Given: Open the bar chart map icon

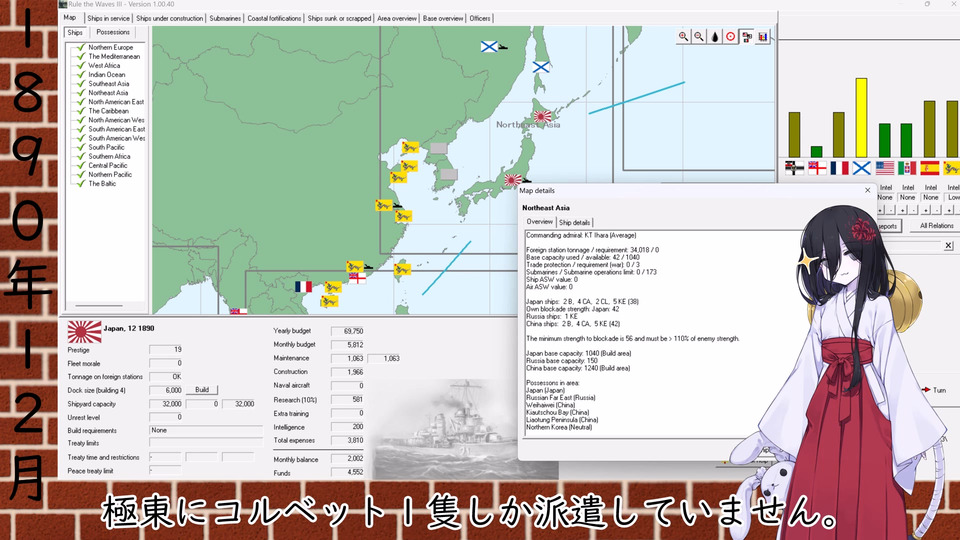Looking at the screenshot, I should click(x=762, y=37).
